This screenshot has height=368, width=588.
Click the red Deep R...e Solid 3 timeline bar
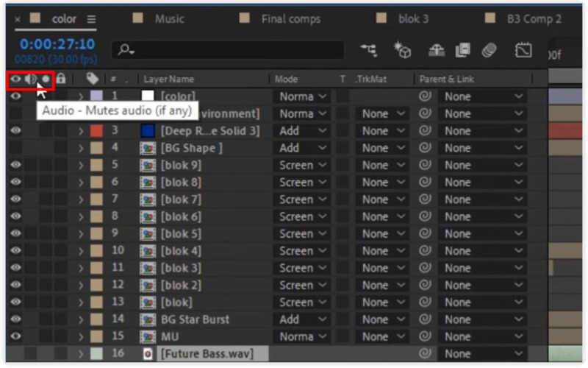[565, 131]
